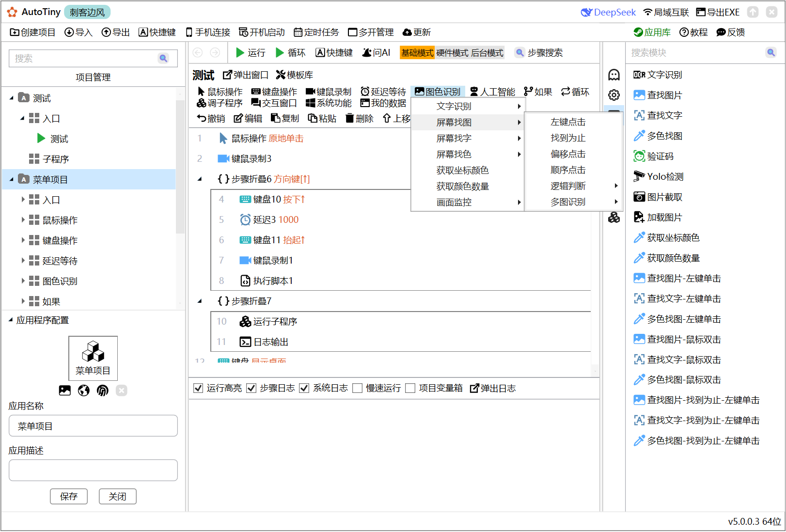The height and width of the screenshot is (532, 786).
Task: Click the ghost icon in side strip
Action: coord(614,75)
